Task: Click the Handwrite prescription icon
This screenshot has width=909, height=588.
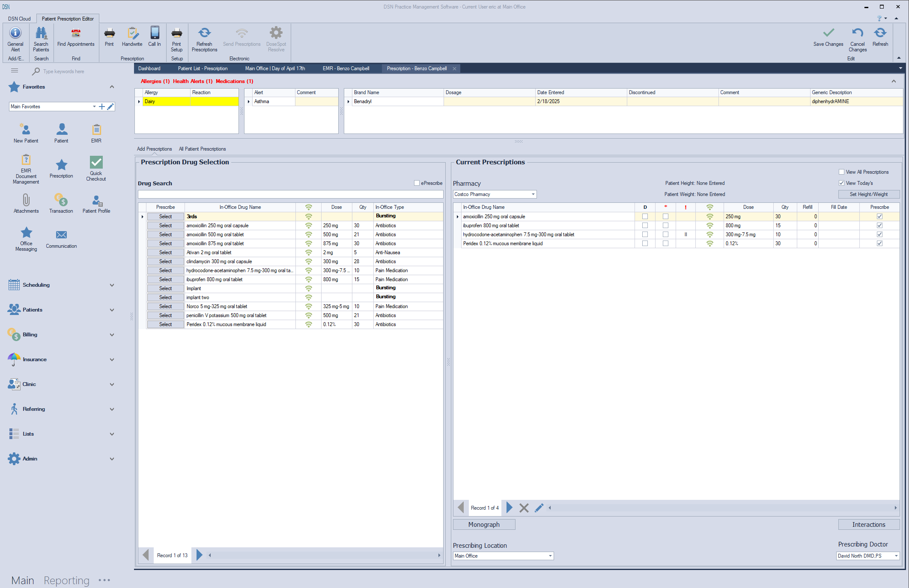Action: point(132,33)
